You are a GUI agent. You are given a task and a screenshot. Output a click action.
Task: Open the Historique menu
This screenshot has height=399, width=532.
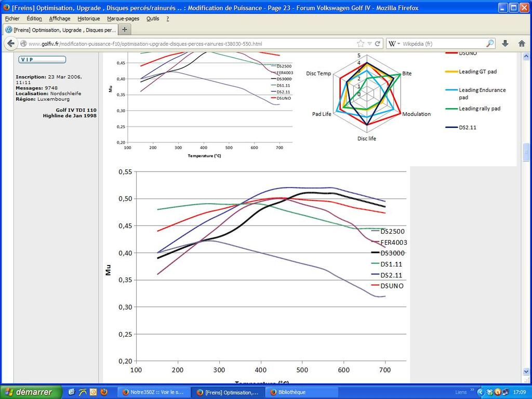pyautogui.click(x=88, y=18)
